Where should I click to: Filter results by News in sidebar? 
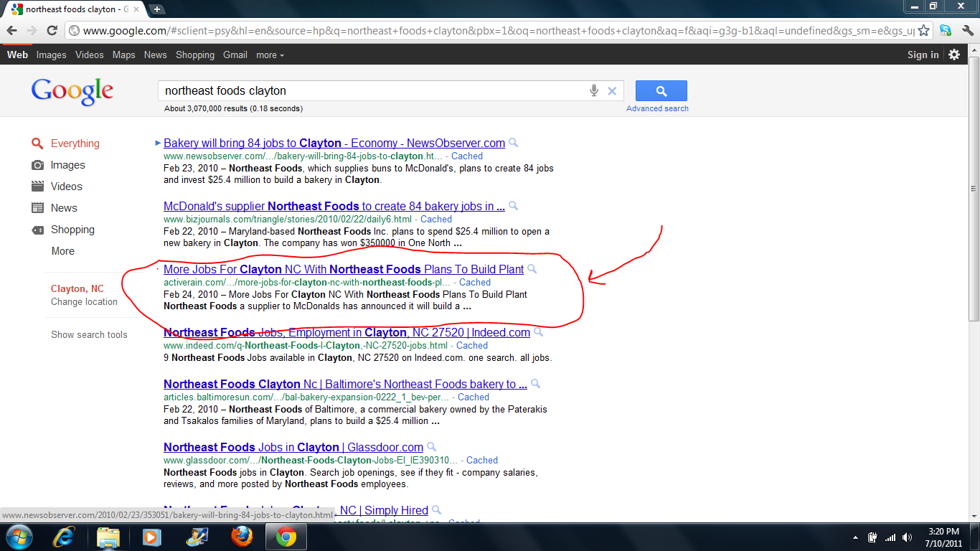(64, 208)
